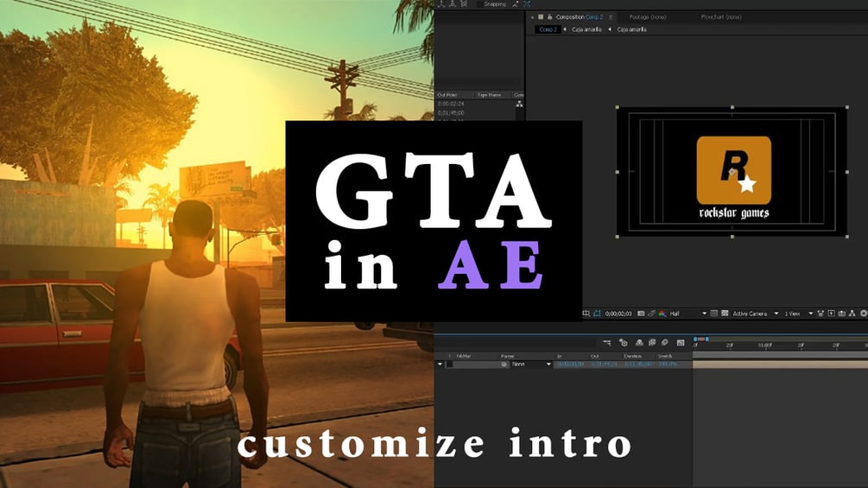
Task: Toggle the frame blending icon in timeline
Action: tap(652, 343)
